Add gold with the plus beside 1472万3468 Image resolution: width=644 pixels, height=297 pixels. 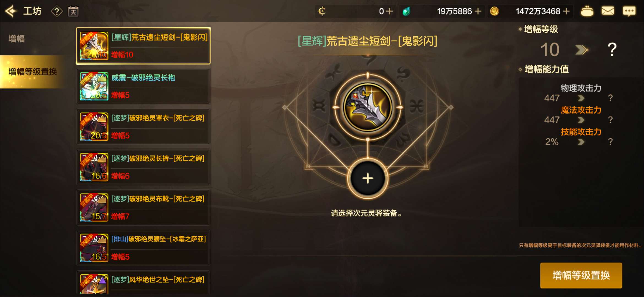[x=566, y=11]
